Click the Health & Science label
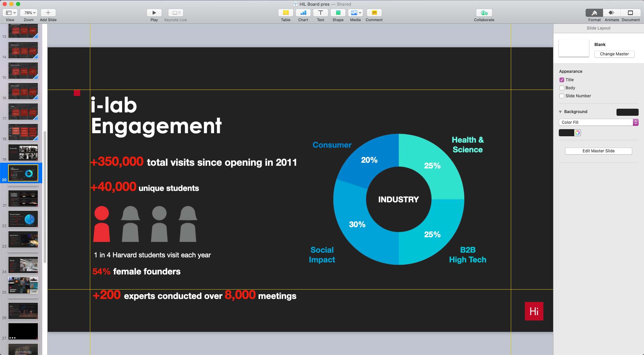The image size is (644, 355). click(x=468, y=145)
